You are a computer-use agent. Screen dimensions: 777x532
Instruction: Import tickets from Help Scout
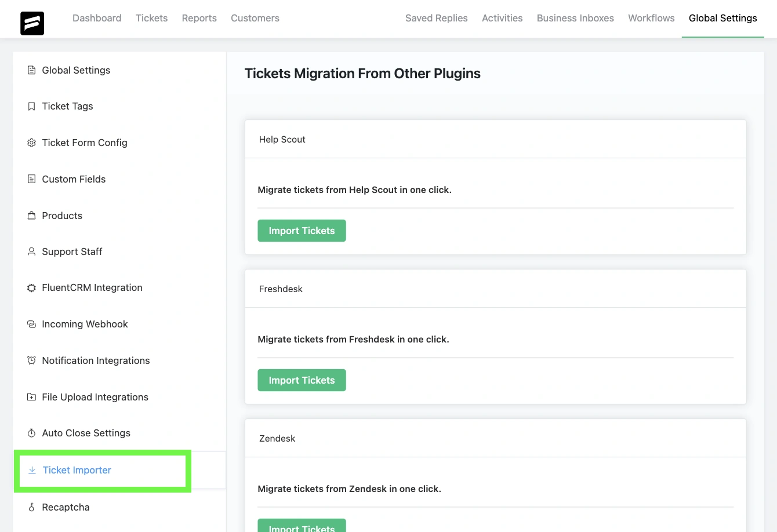[302, 231]
